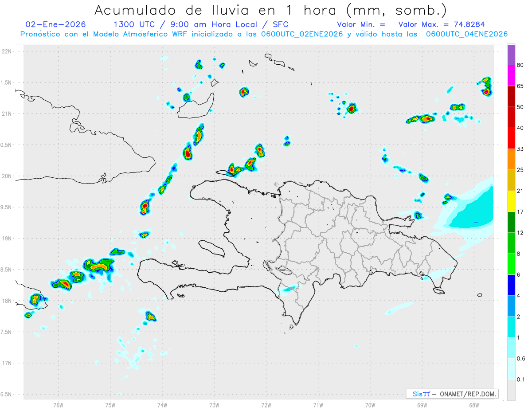Click the colorbar value label '17'

(520, 211)
